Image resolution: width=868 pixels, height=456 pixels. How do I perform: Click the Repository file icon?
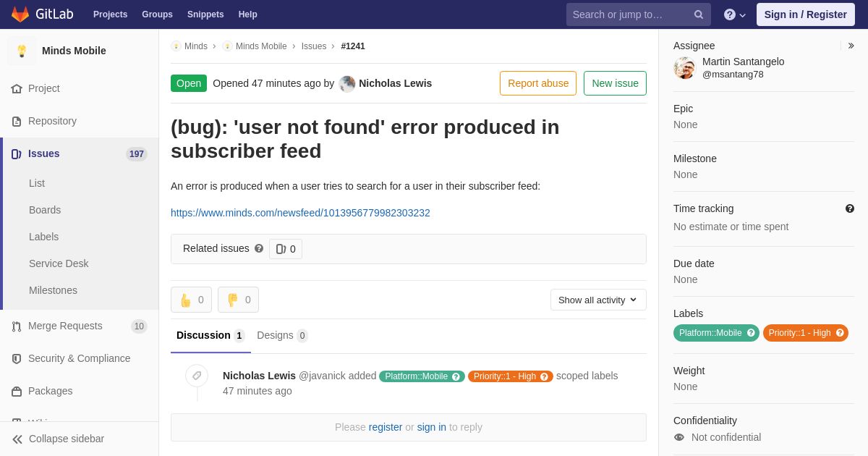pyautogui.click(x=17, y=121)
